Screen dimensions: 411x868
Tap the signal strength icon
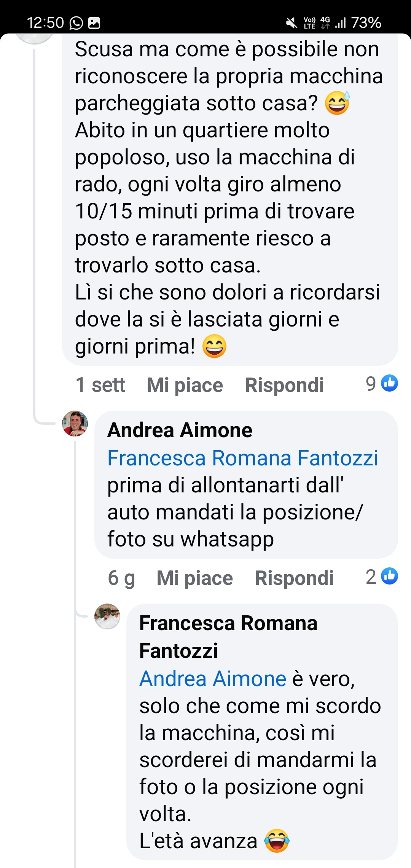point(340,23)
